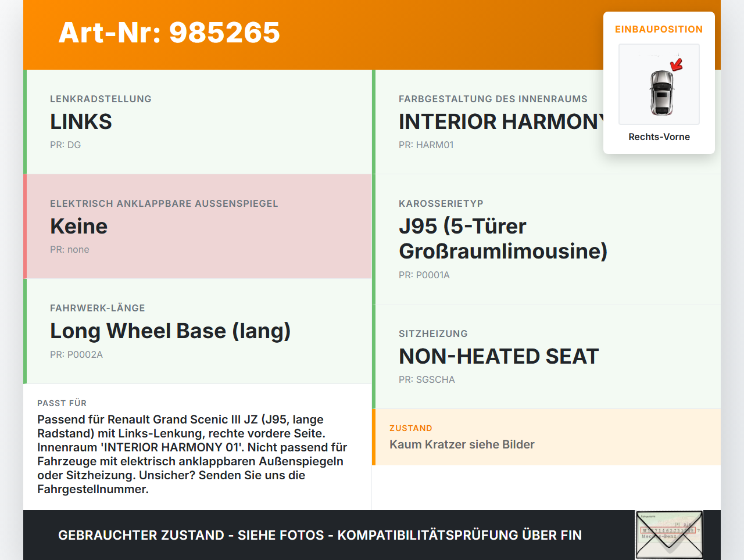The width and height of the screenshot is (744, 560).
Task: Toggle the red Außenspiegel warning card
Action: (198, 226)
